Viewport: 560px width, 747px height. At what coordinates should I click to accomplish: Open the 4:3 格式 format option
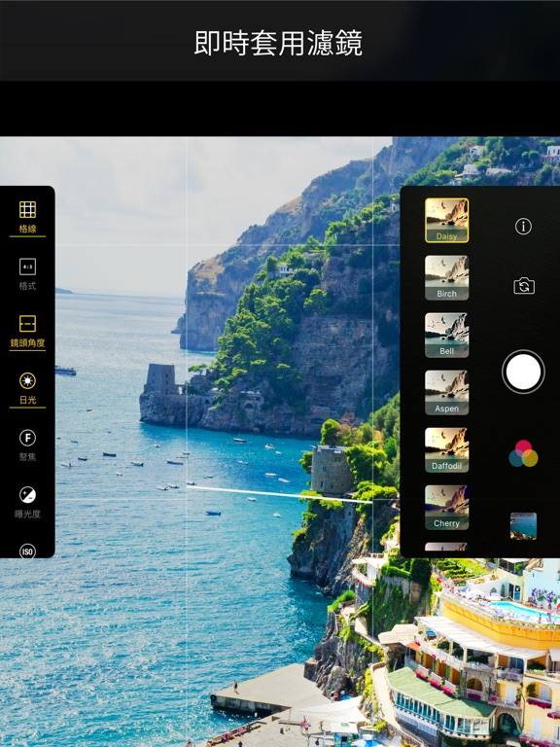(27, 267)
